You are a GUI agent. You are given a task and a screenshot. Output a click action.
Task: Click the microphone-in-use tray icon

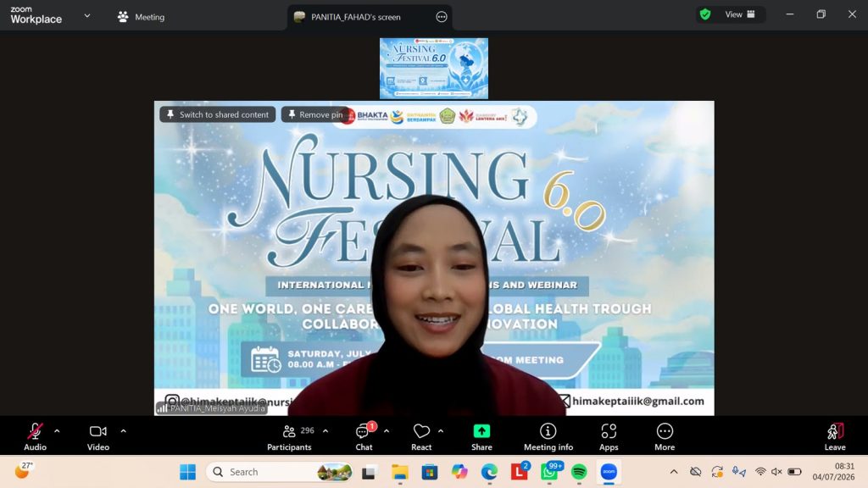pos(738,472)
